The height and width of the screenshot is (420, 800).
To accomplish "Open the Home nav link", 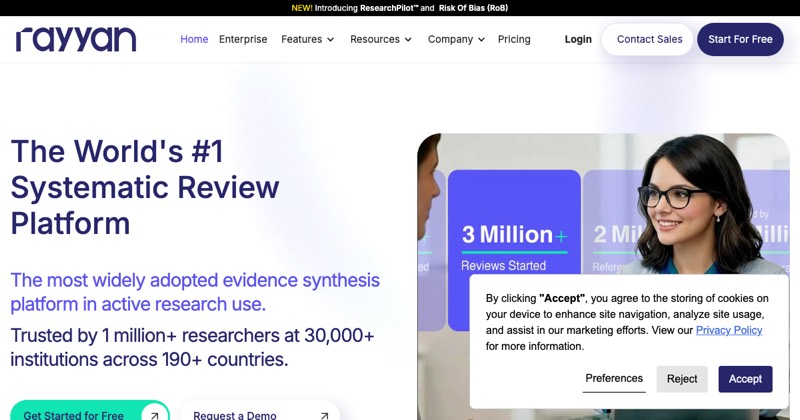I will pyautogui.click(x=194, y=39).
